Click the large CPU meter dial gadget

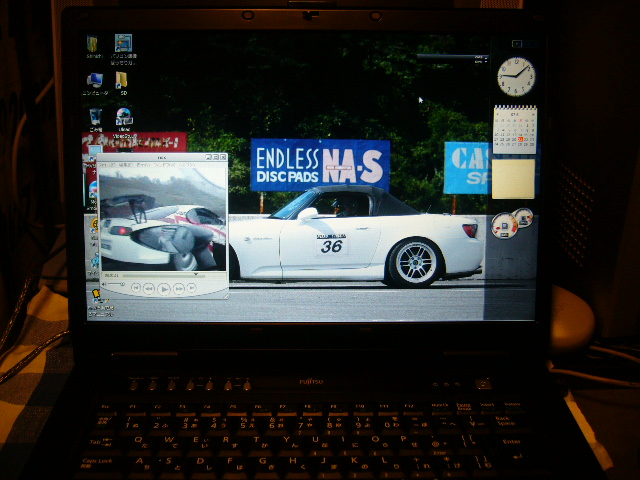504,225
